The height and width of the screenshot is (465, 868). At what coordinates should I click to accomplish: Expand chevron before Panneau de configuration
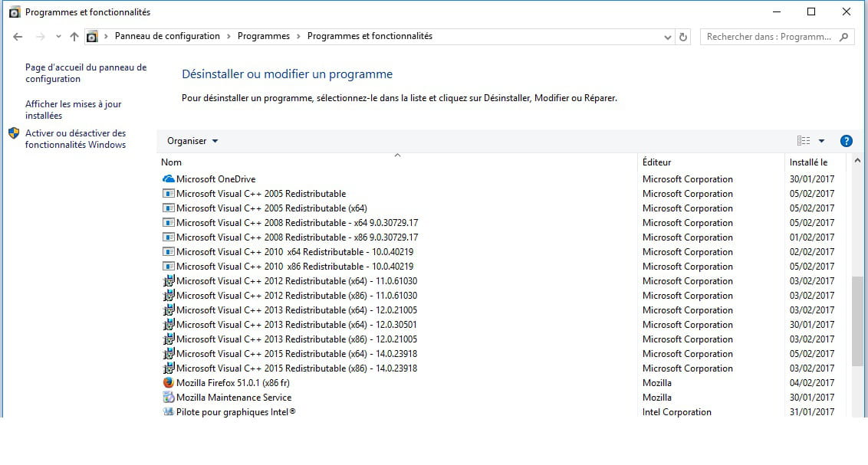(x=106, y=37)
